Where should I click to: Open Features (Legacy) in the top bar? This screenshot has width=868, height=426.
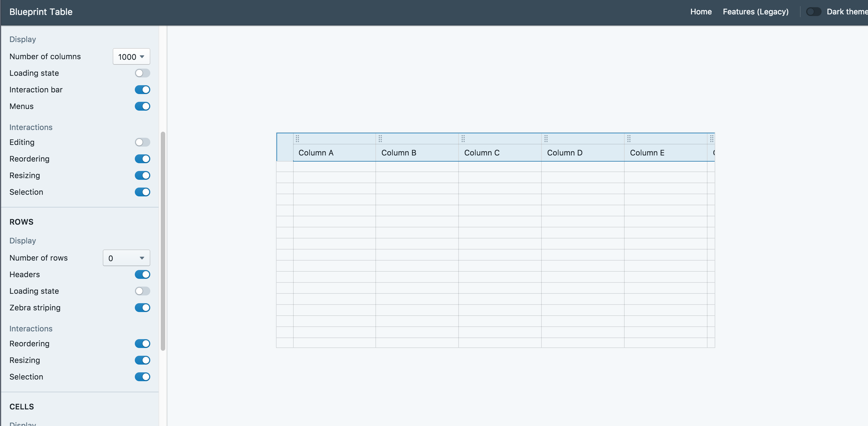click(x=756, y=11)
